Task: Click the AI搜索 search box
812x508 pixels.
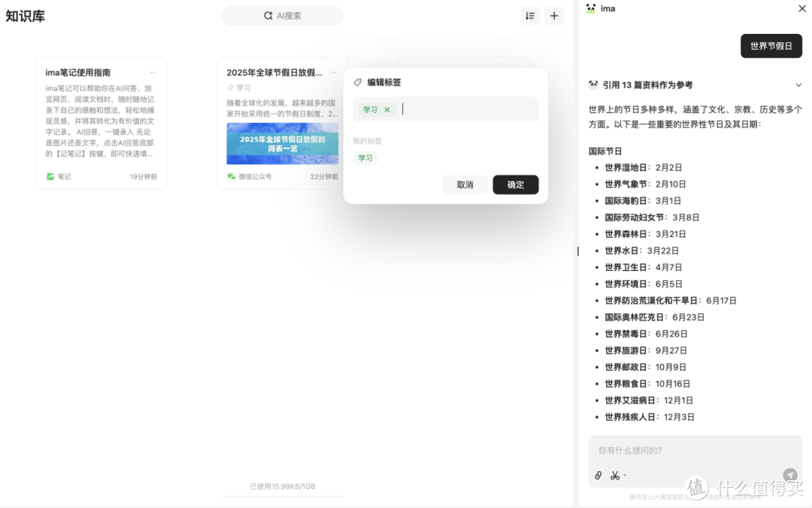Action: [282, 16]
